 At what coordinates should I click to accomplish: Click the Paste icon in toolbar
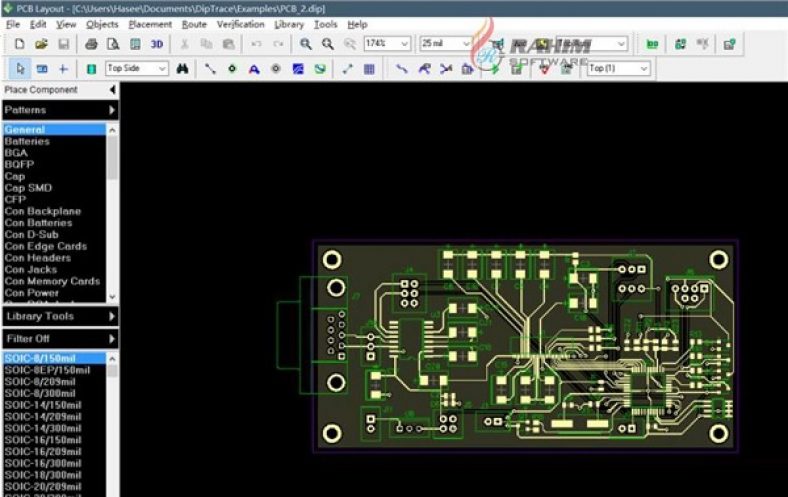click(228, 44)
